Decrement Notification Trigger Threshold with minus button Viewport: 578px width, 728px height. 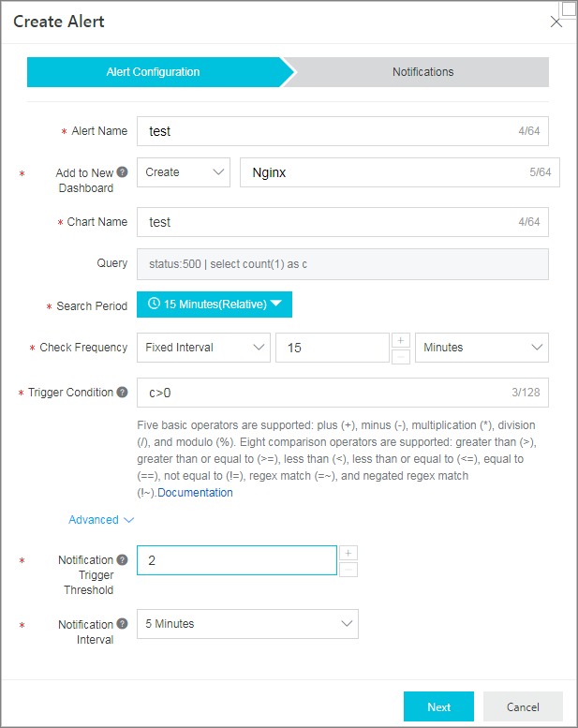(348, 570)
